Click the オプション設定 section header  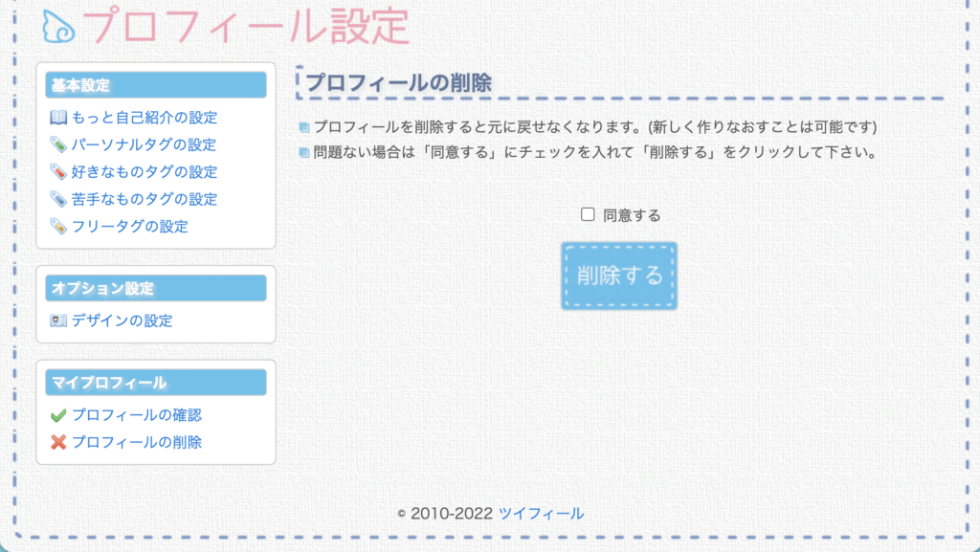(156, 288)
